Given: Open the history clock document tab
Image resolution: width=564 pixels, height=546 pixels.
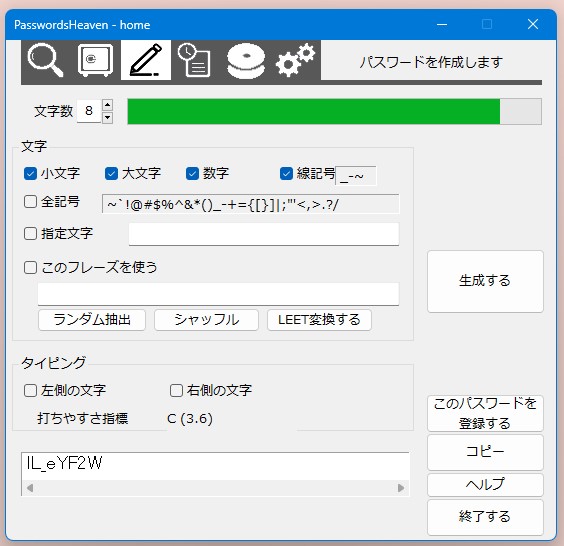Looking at the screenshot, I should coord(195,60).
